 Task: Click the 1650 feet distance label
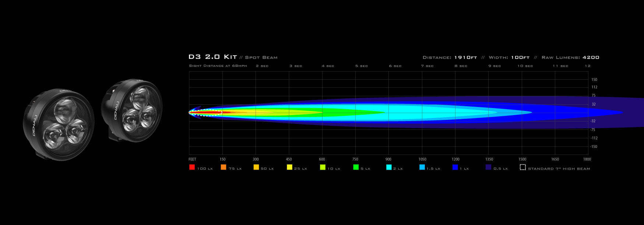click(555, 159)
